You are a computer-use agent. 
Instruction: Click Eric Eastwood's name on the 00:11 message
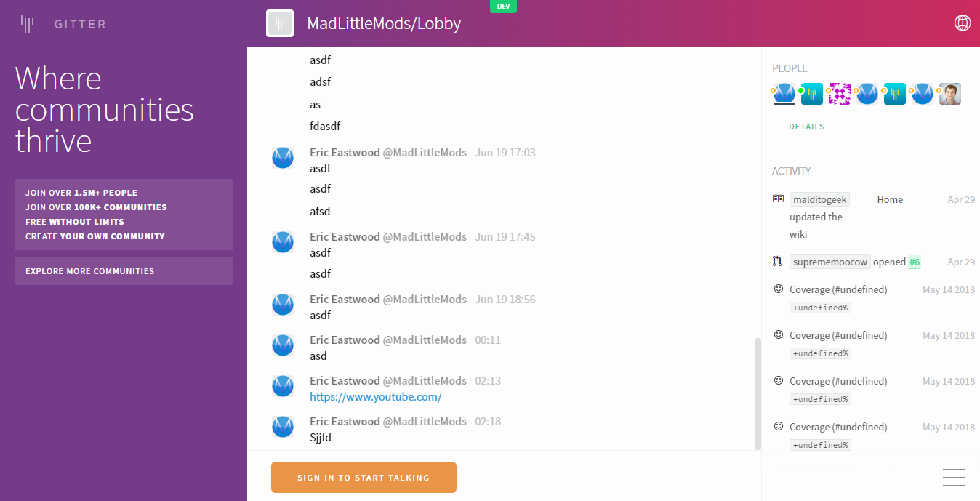tap(345, 340)
